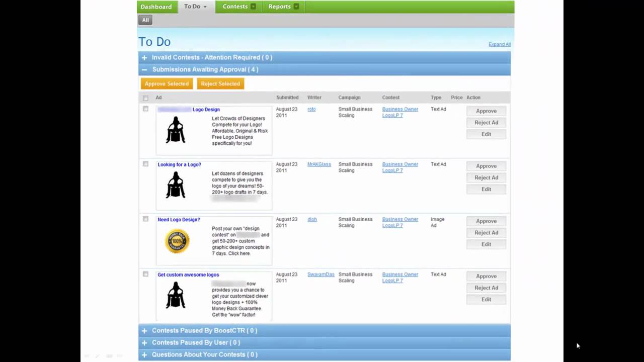Approve the SwayamDas ad submission
This screenshot has height=362, width=644.
pos(486,276)
